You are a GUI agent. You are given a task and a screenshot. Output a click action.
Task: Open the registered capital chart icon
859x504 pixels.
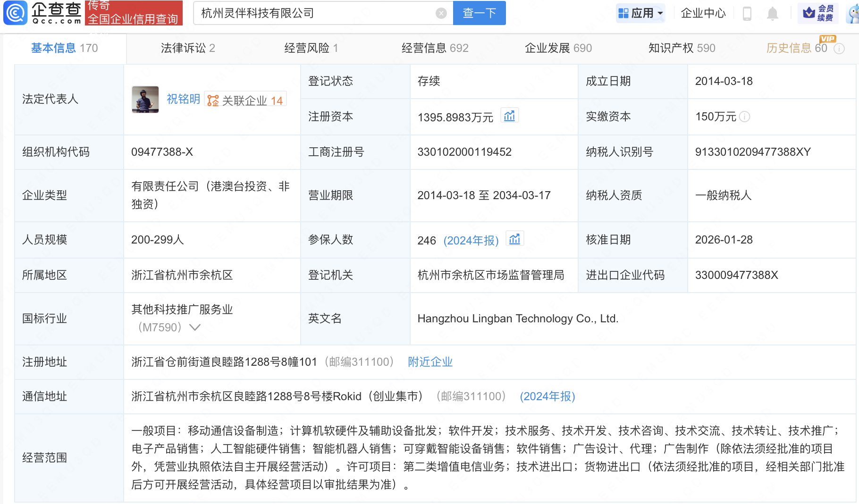509,116
